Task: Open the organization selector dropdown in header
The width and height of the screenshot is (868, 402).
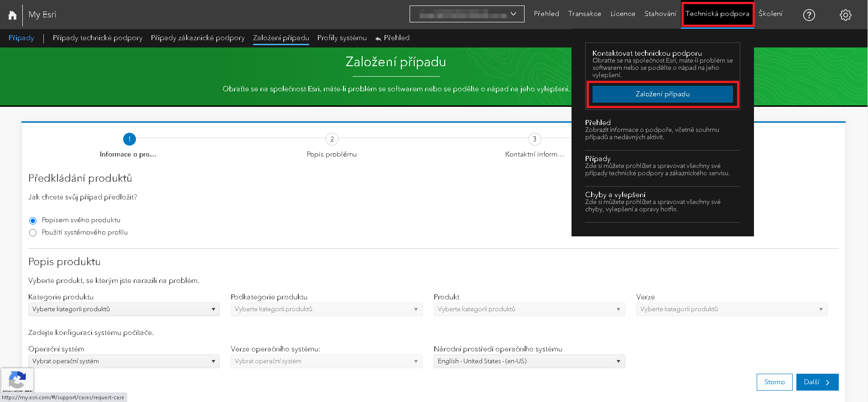Action: click(x=467, y=14)
